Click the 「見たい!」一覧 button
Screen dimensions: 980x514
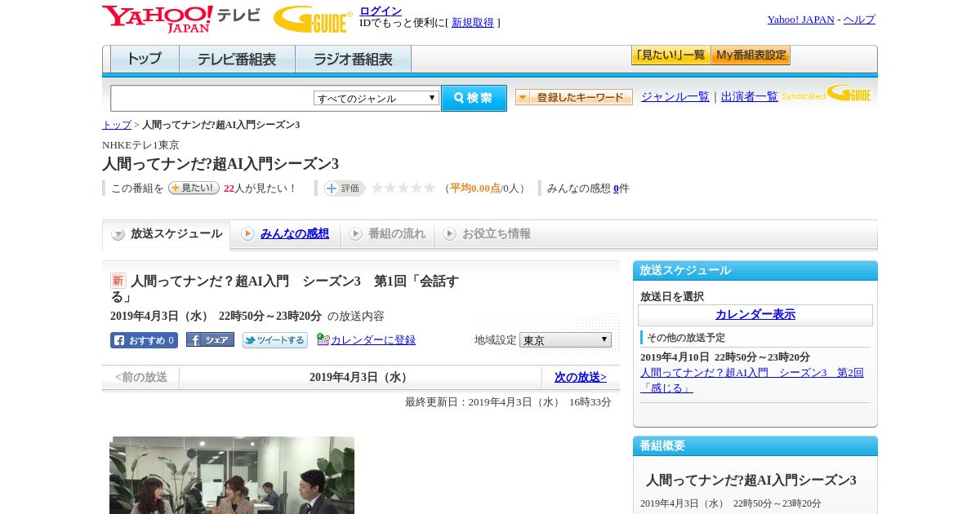coord(670,55)
